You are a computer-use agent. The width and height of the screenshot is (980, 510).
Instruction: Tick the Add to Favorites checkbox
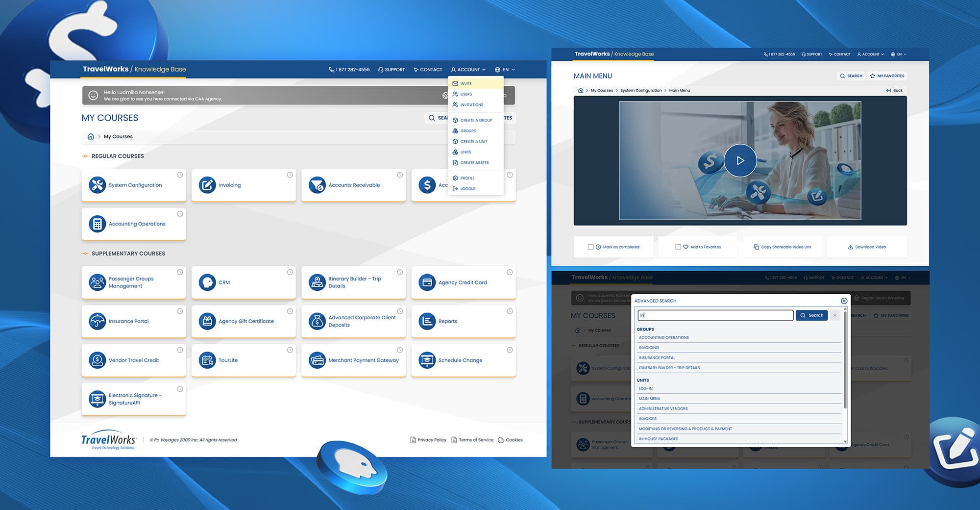pos(678,247)
